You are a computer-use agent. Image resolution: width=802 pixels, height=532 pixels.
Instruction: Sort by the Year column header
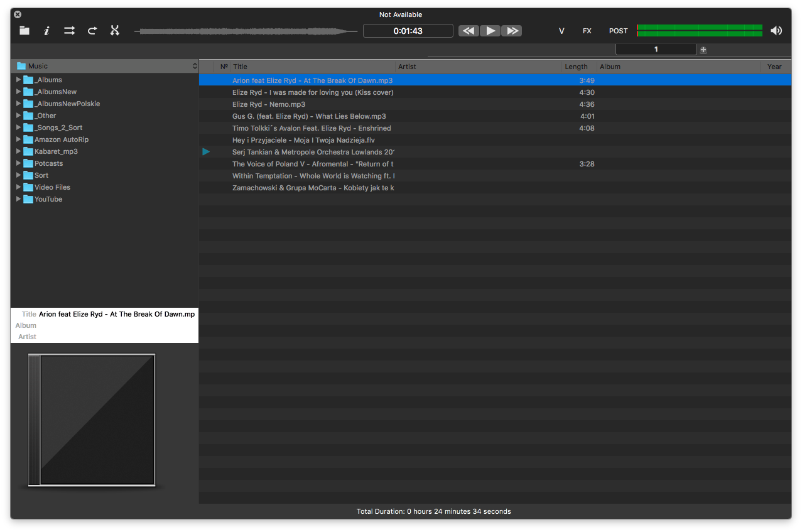point(776,67)
